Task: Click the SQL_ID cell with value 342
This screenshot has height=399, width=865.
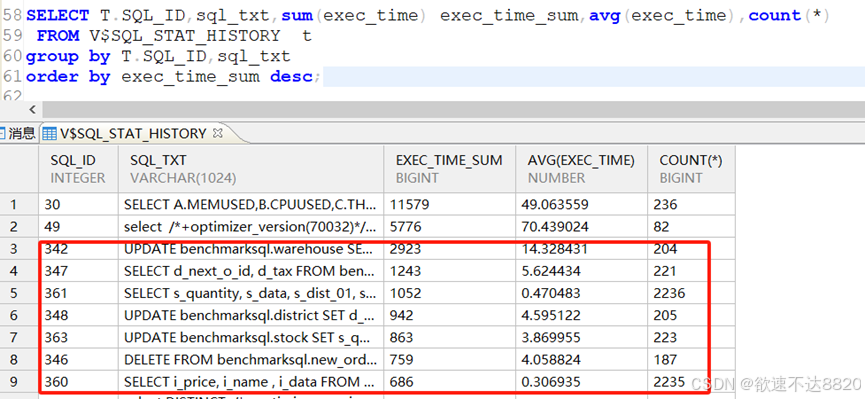Action: point(78,249)
